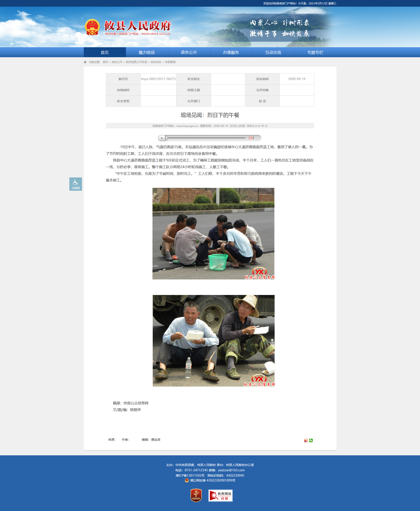This screenshot has height=511, width=420.
Task: Click the audio player volume bars
Action: tap(251, 138)
